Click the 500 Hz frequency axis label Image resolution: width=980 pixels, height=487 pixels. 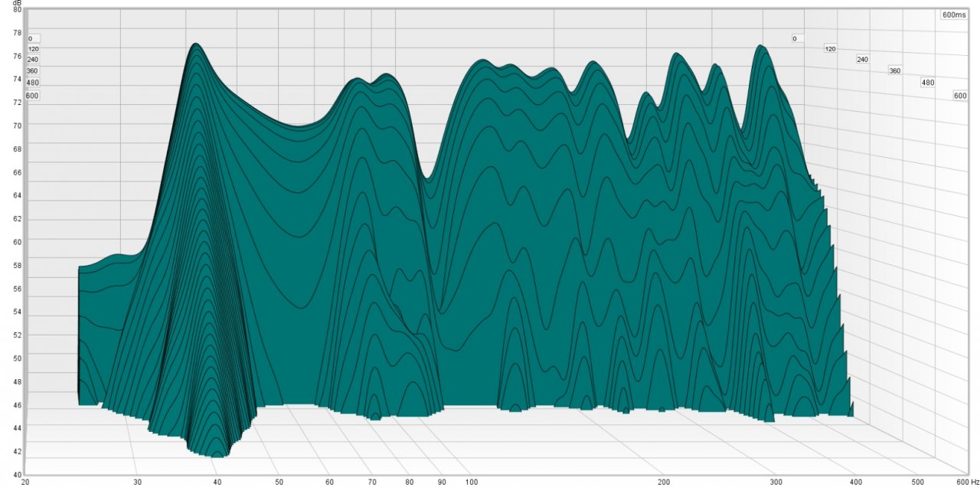pyautogui.click(x=918, y=482)
